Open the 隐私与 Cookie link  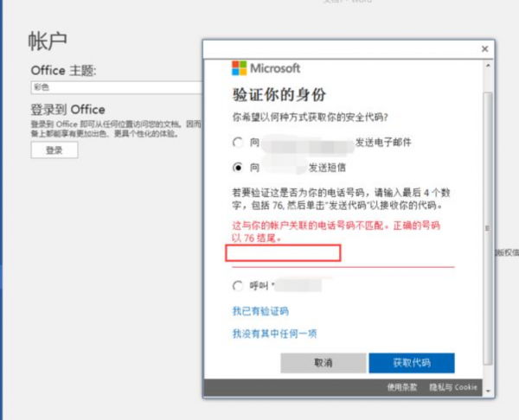pyautogui.click(x=453, y=387)
